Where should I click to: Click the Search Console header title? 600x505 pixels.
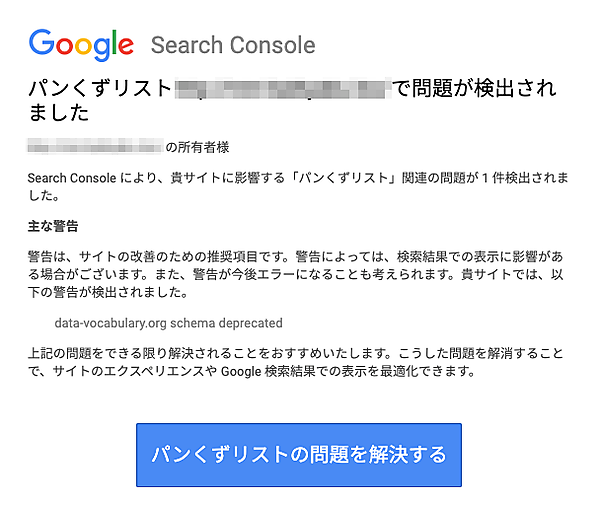click(232, 45)
